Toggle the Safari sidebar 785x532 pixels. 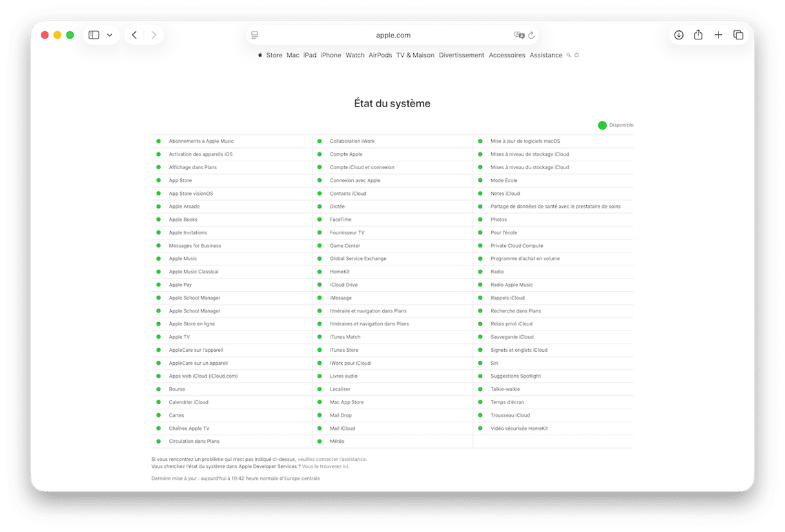click(94, 35)
